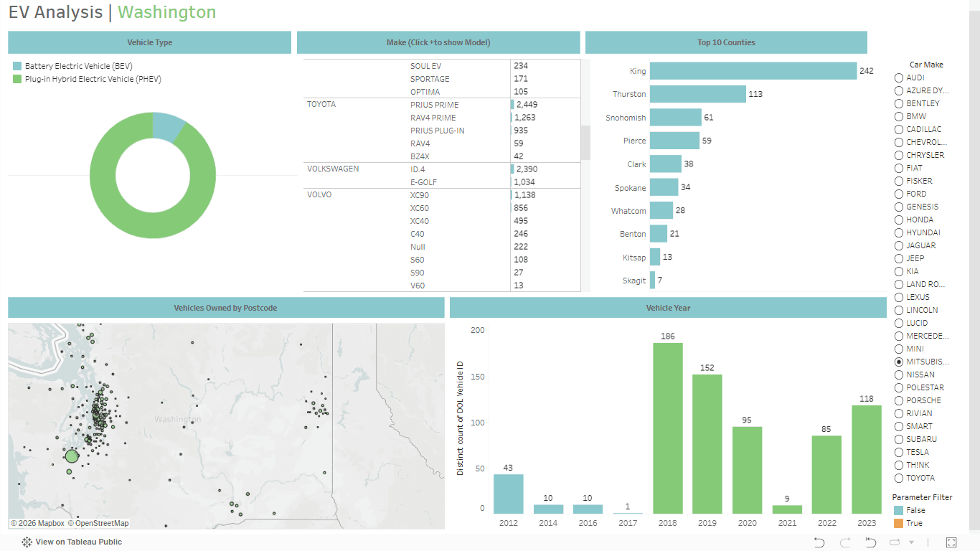This screenshot has width=980, height=551.
Task: Select the PORSCHE radio button
Action: point(898,400)
